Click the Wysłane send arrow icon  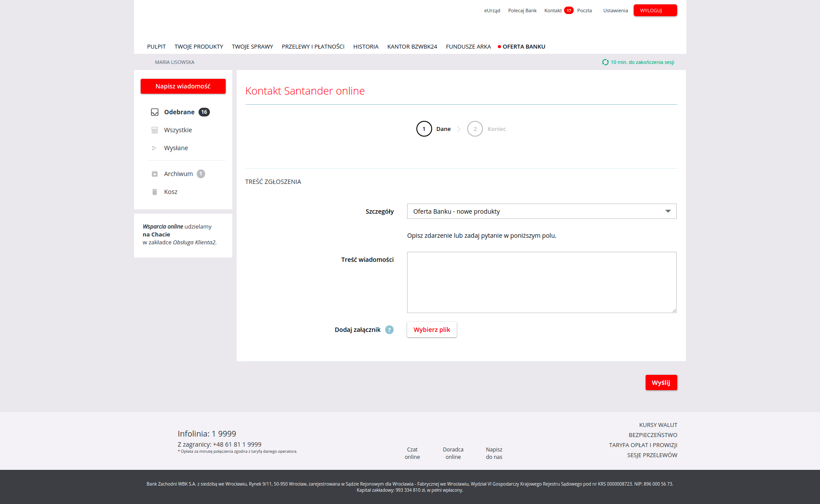(154, 148)
